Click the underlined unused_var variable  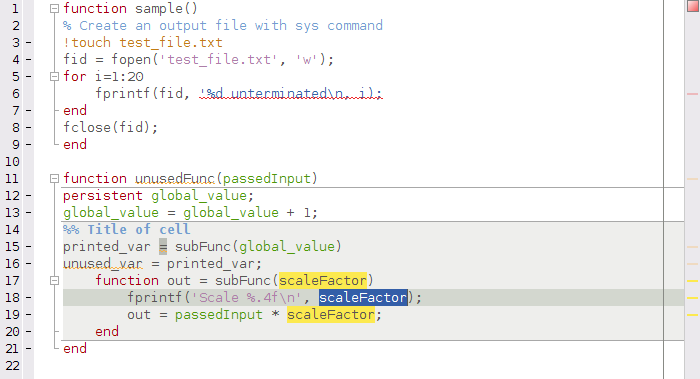(x=103, y=264)
